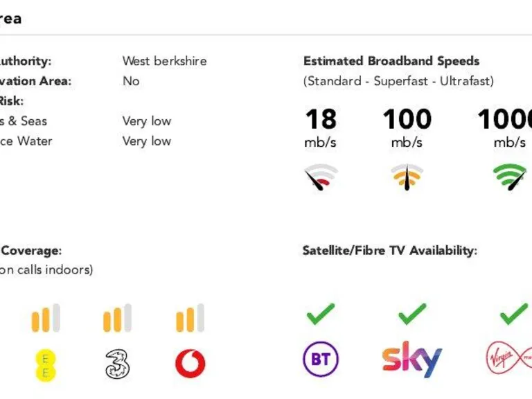Click the Vodafone logo
532x399 pixels.
tap(190, 364)
